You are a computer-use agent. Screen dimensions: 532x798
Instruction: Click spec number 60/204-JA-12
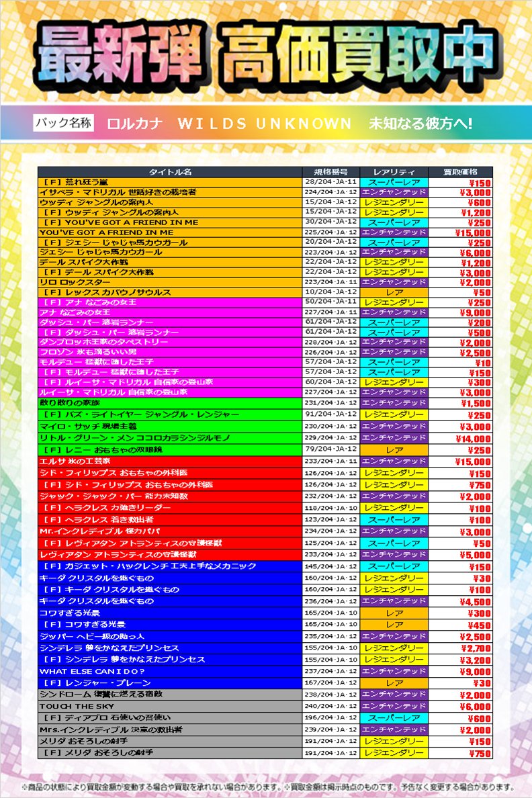pos(331,382)
